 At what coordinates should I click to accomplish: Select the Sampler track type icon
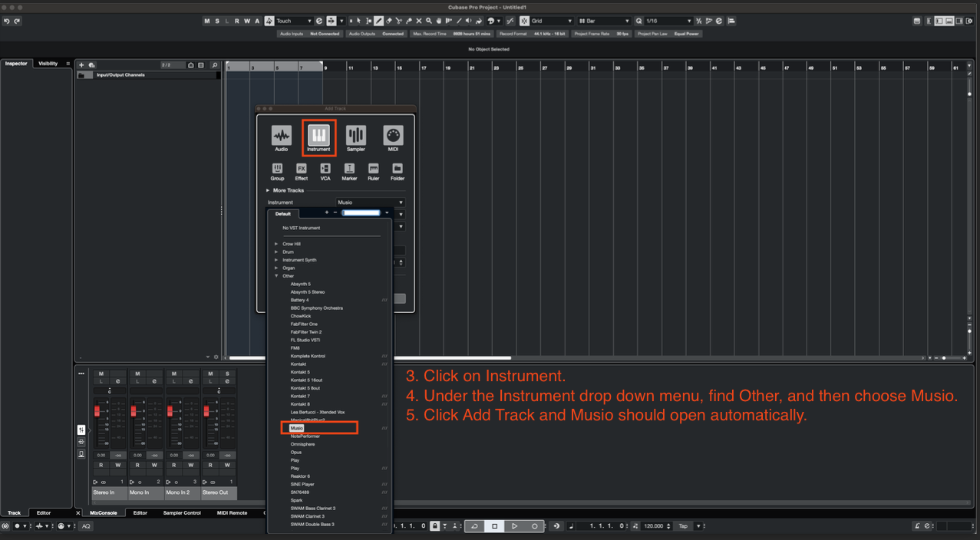click(x=356, y=136)
